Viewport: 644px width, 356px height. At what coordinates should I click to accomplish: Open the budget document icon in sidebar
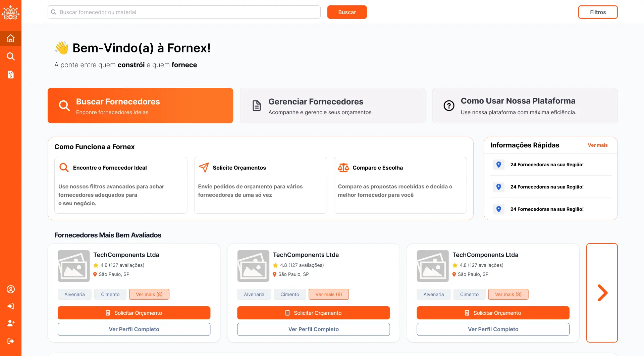pos(11,75)
